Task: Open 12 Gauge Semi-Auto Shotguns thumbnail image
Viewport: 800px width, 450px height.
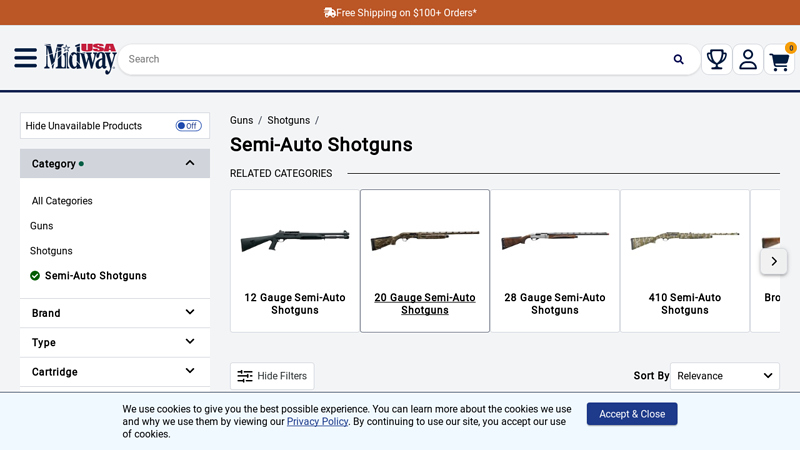Action: pyautogui.click(x=295, y=240)
